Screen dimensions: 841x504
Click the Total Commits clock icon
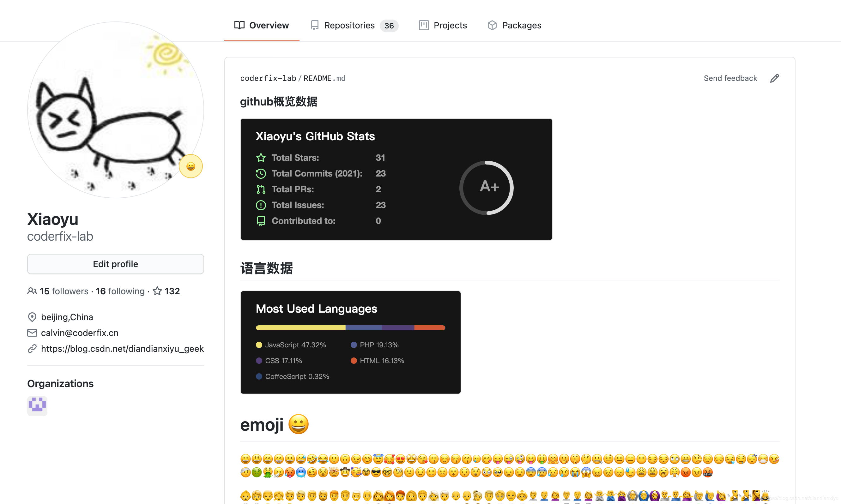point(261,174)
